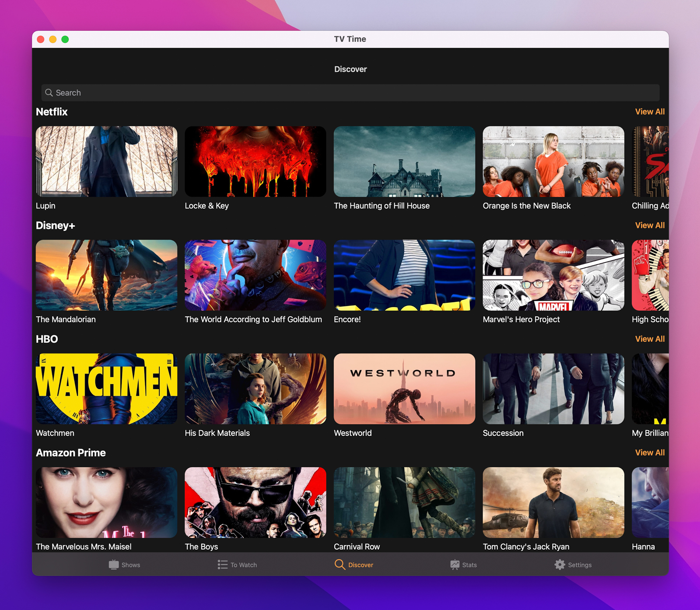Focus the Search input field
Image resolution: width=700 pixels, height=610 pixels.
click(x=350, y=93)
